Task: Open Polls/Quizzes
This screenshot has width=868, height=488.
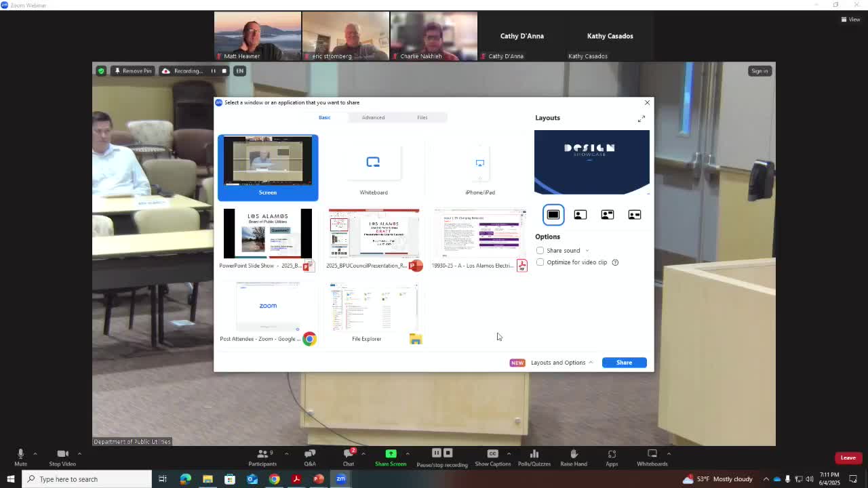Action: coord(534,454)
